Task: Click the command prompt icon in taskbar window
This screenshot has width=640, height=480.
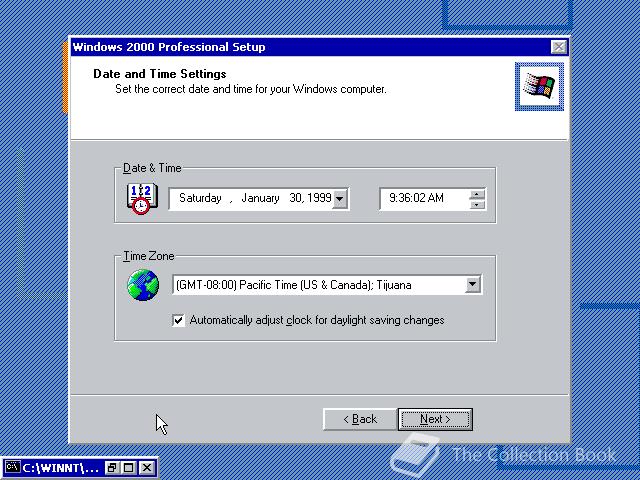Action: click(13, 467)
